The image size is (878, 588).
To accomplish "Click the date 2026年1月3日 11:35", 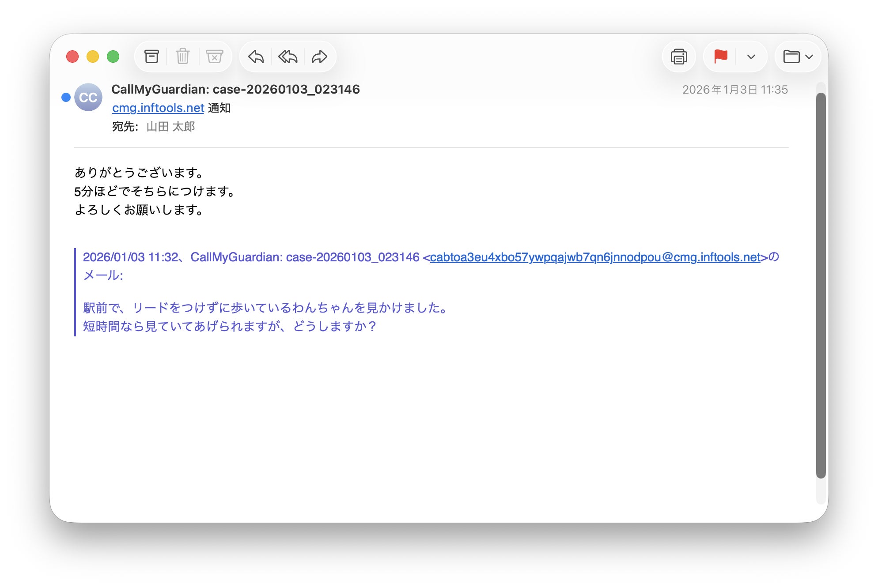I will click(735, 90).
